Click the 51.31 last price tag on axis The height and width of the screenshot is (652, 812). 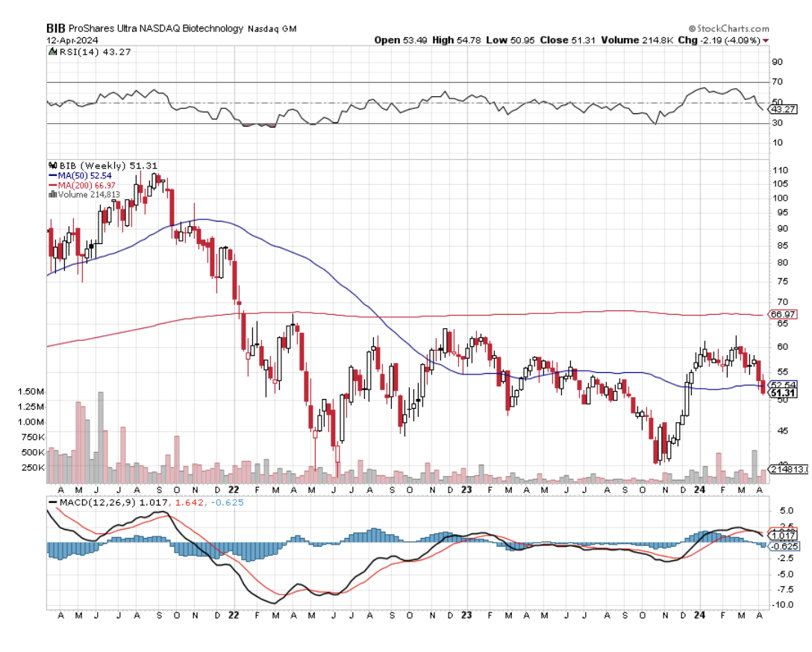tap(784, 394)
